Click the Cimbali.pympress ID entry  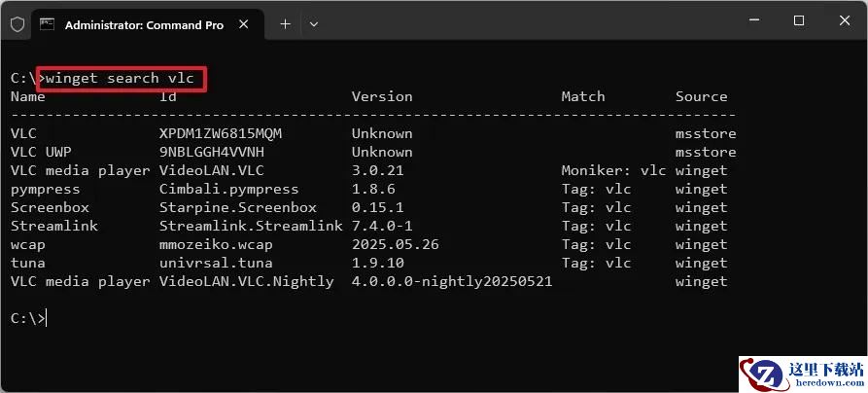pos(228,189)
